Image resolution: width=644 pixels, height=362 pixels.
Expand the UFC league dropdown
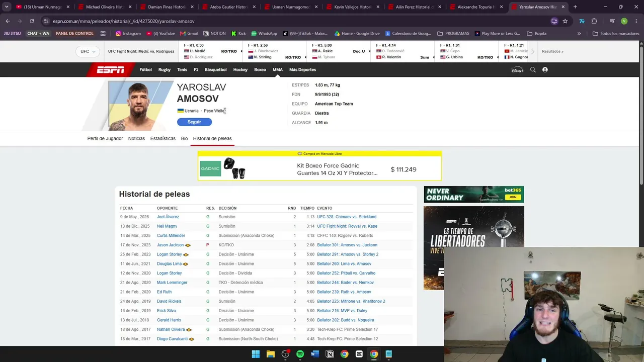click(x=88, y=51)
